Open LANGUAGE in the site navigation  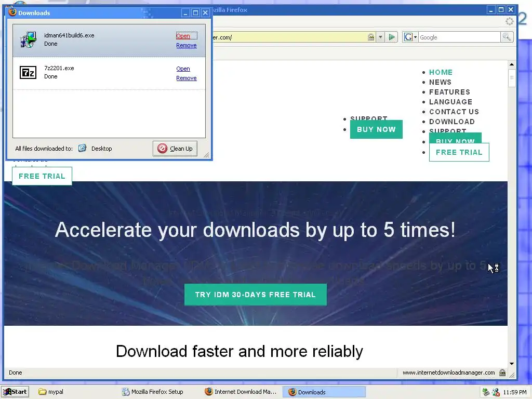tap(450, 102)
